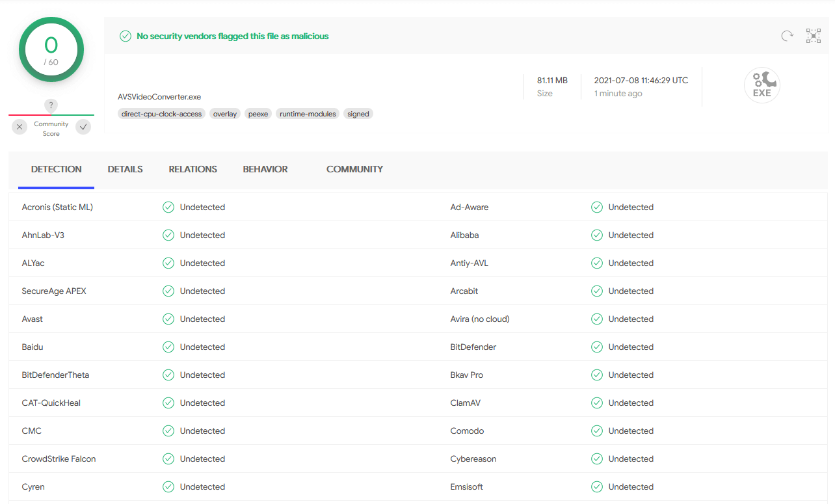Click the Bkav Pro vendor name

(x=467, y=375)
